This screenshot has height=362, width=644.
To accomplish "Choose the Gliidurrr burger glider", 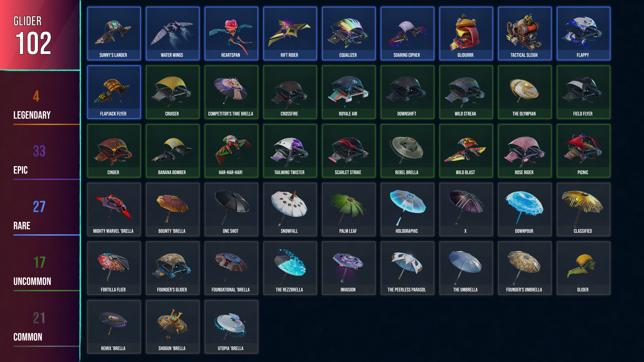I will [x=466, y=34].
